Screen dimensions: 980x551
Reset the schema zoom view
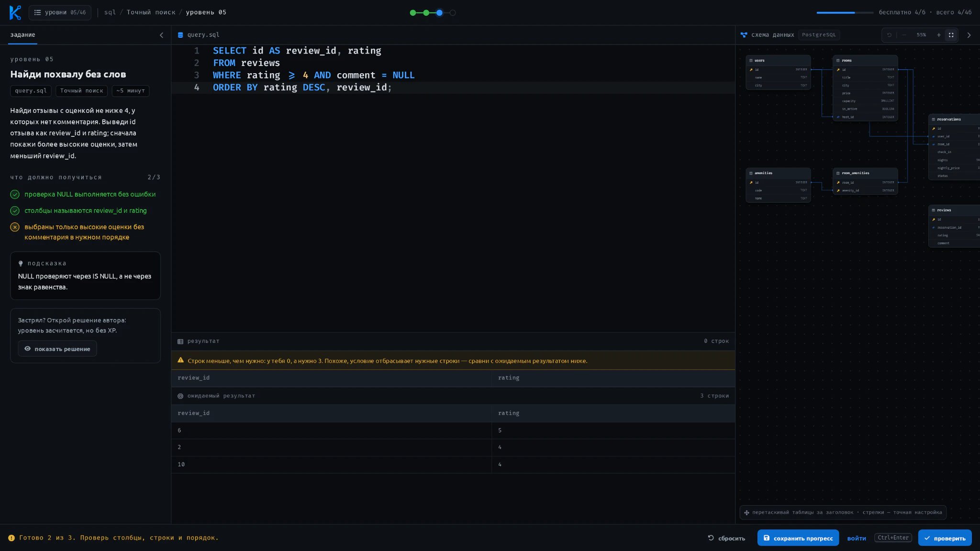889,35
